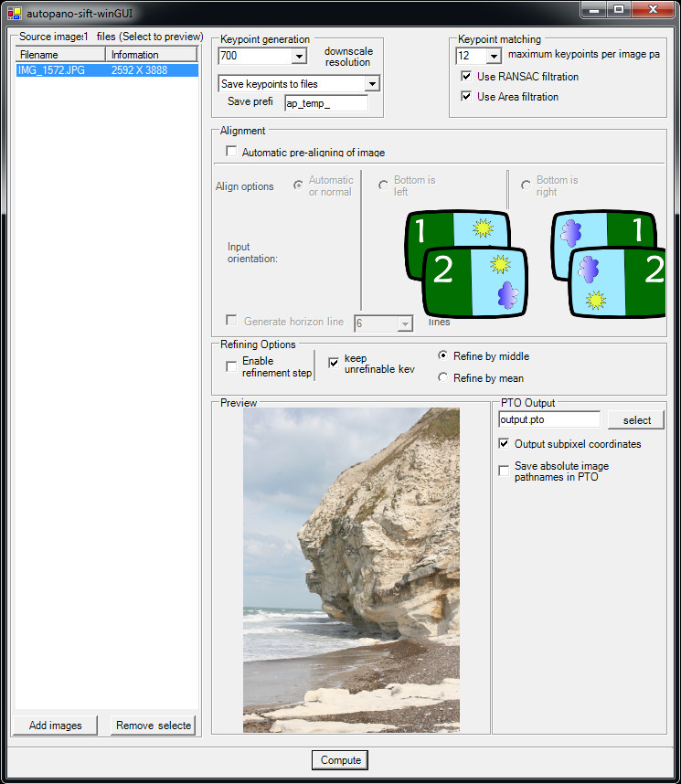Image resolution: width=681 pixels, height=784 pixels.
Task: Select Refine by mean radio button
Action: point(442,377)
